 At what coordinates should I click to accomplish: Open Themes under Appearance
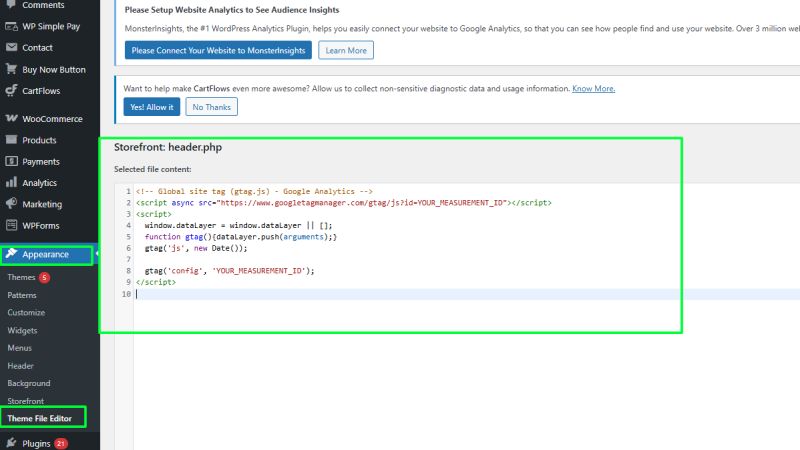[21, 277]
